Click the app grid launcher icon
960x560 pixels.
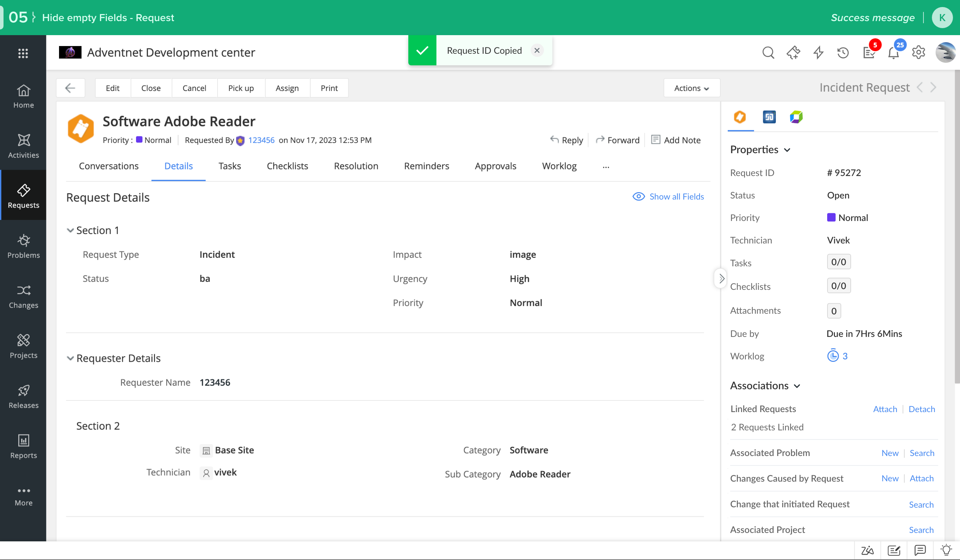[23, 53]
